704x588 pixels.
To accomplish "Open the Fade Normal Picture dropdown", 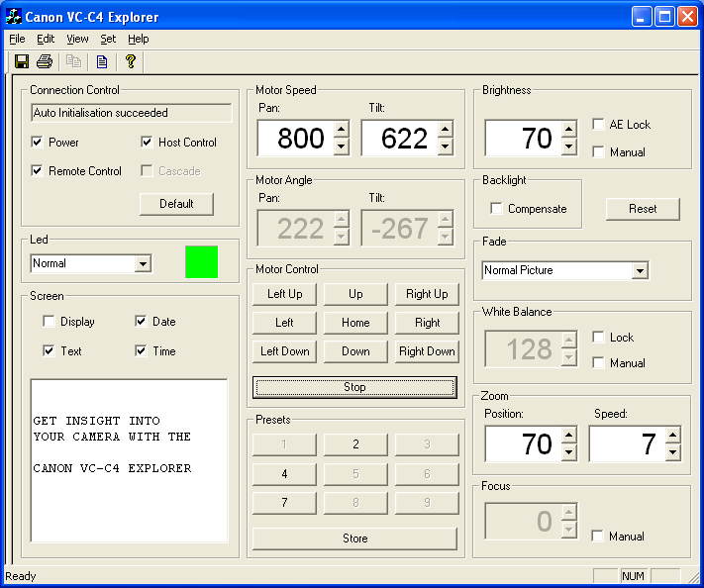I will click(x=640, y=270).
